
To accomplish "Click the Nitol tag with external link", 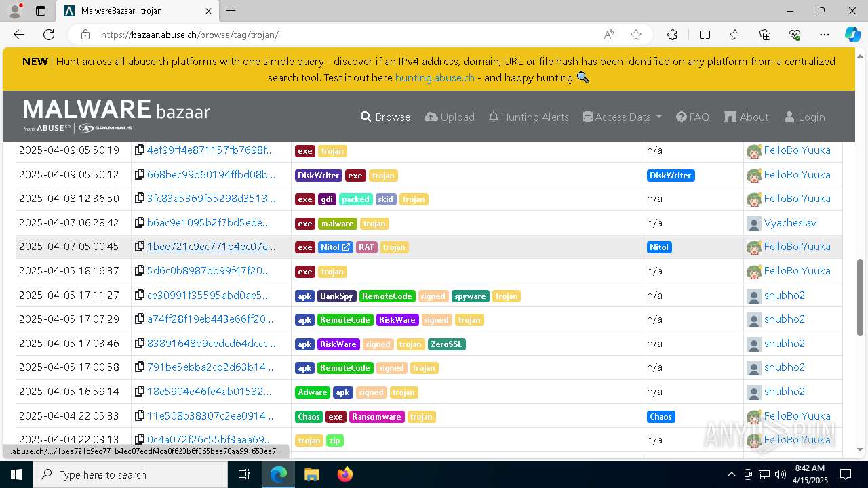I will [x=335, y=247].
